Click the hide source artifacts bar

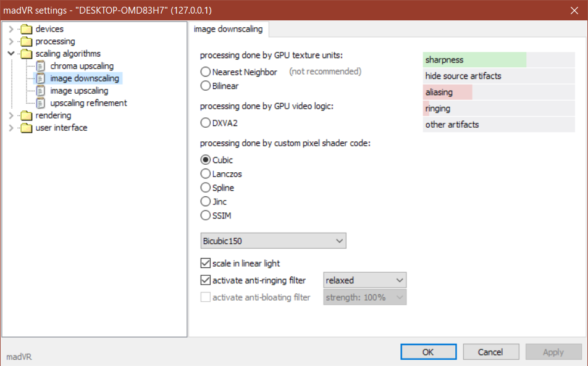point(499,76)
